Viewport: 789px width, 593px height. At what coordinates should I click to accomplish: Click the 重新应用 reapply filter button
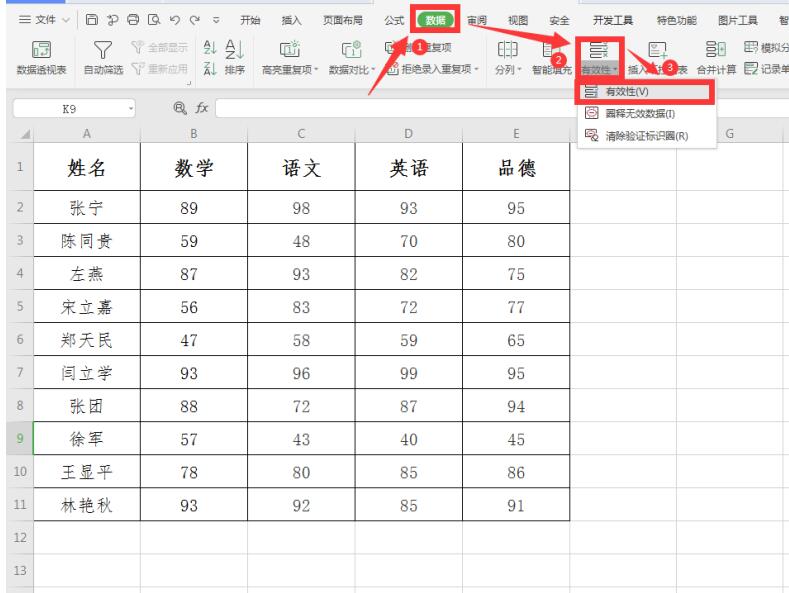pyautogui.click(x=159, y=68)
